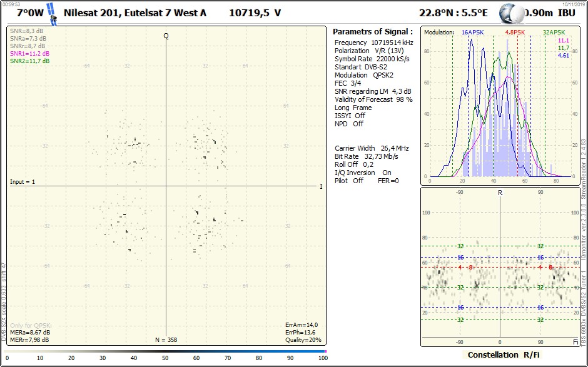Click the Parametrs of Signal heading

372,31
